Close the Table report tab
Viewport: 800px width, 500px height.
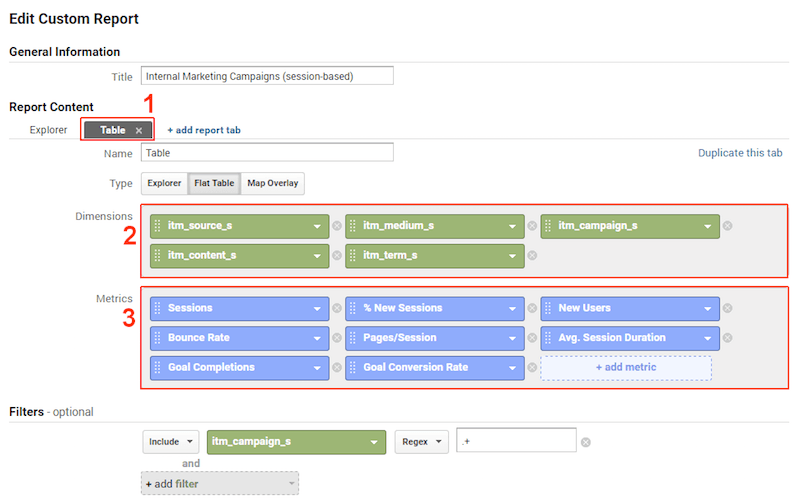coord(139,131)
